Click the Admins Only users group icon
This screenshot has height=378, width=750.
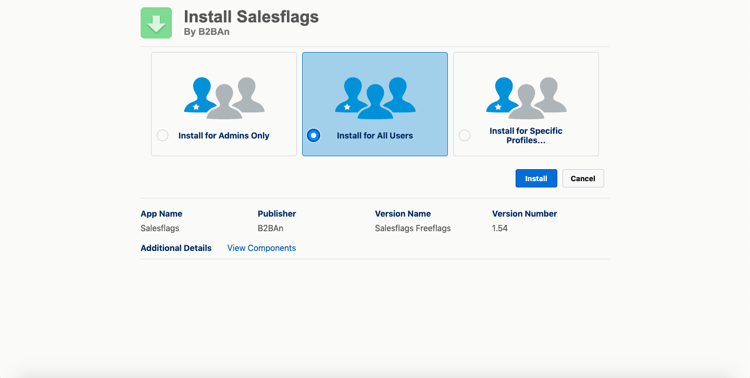click(224, 98)
